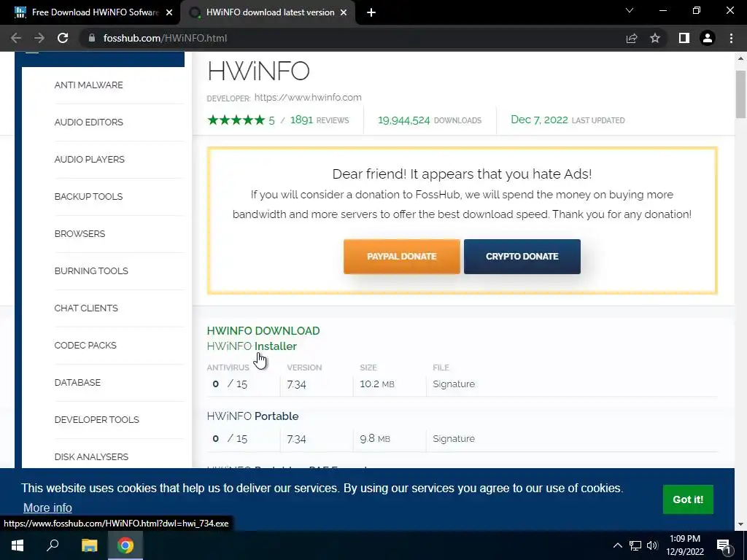Click the 19,944,524 downloads count
The height and width of the screenshot is (560, 747).
coord(429,120)
